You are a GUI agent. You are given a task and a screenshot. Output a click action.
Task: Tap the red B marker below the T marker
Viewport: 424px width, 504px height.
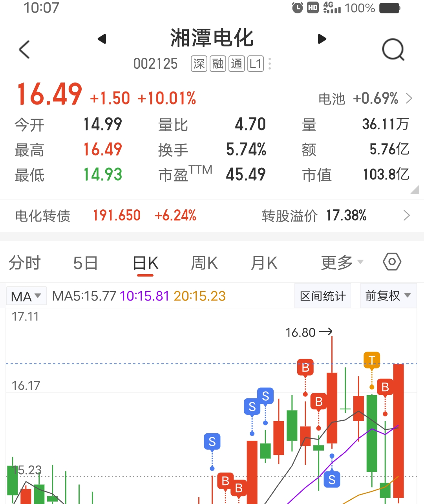tap(385, 387)
